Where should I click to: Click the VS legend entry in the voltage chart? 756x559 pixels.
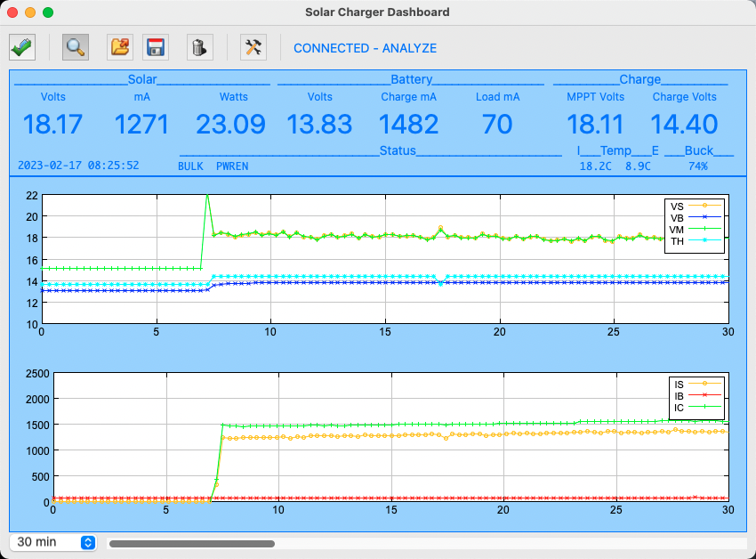[x=695, y=207]
